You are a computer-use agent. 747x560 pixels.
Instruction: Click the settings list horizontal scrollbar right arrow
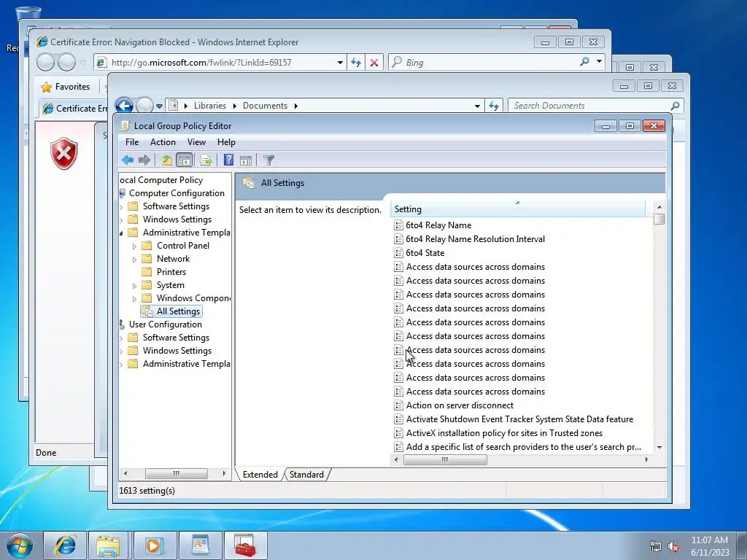click(646, 459)
